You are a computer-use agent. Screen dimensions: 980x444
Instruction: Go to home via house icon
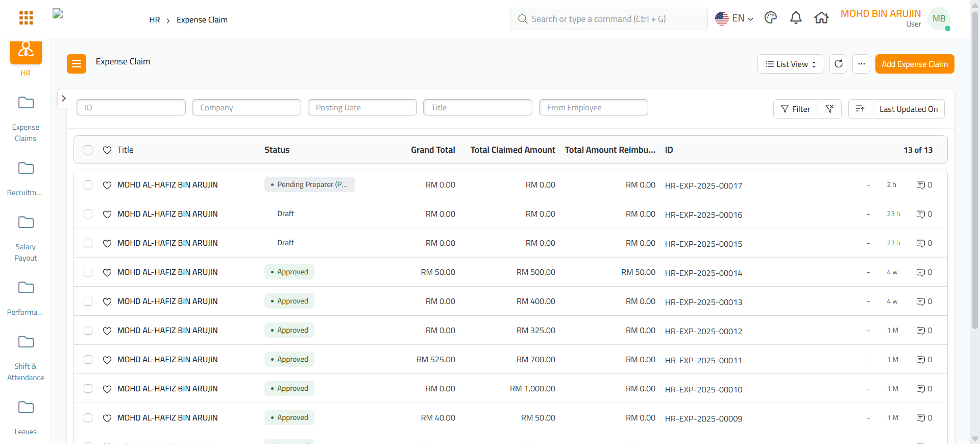[821, 18]
